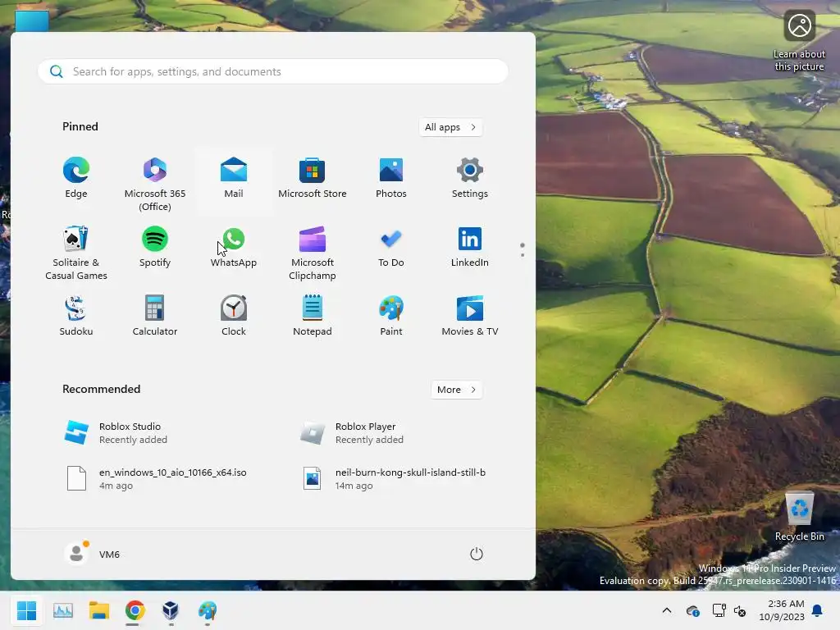The width and height of the screenshot is (840, 630).
Task: Start Solitaire & Casual Games
Action: tap(76, 253)
